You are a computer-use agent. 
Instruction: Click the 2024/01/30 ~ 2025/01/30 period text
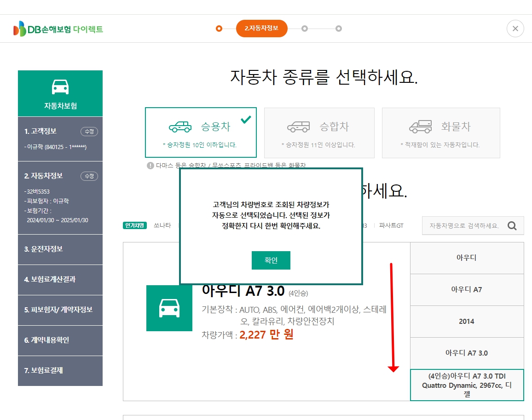tap(58, 220)
